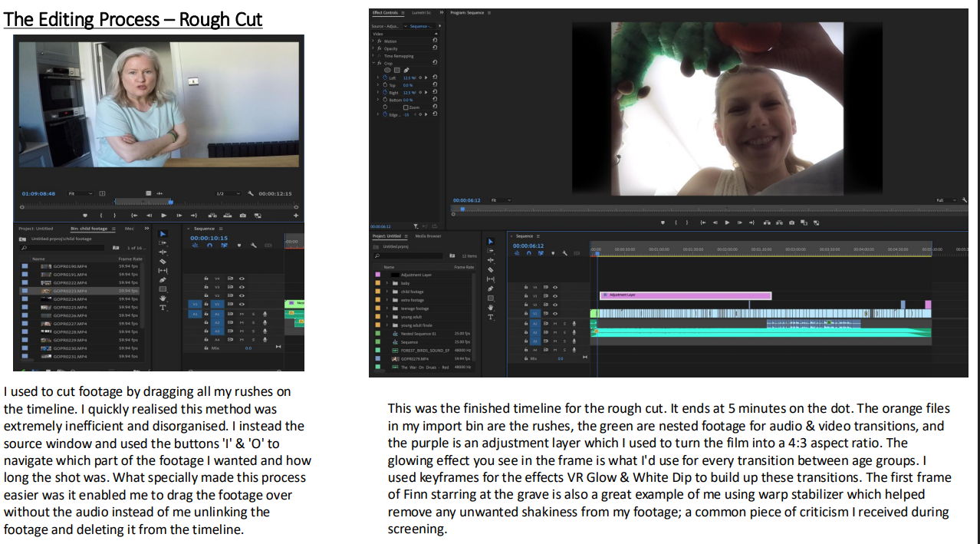Toggle lock on track V3 under timecode 00:00:10:15
The height and width of the screenshot is (544, 980).
tap(206, 287)
